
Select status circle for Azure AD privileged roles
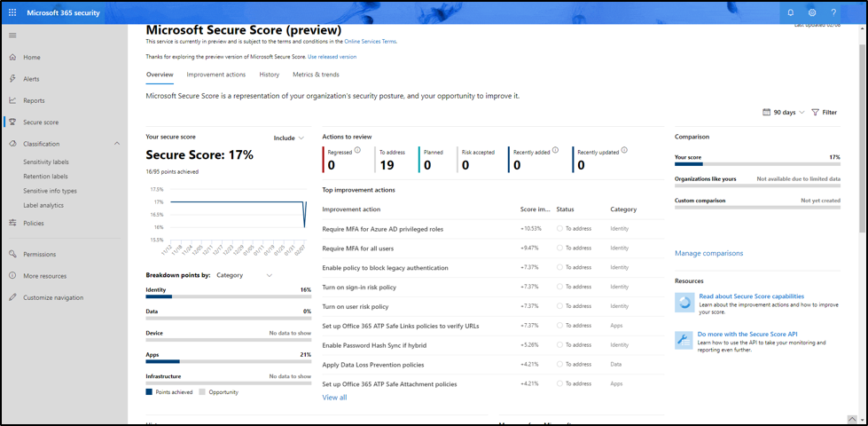(x=559, y=229)
